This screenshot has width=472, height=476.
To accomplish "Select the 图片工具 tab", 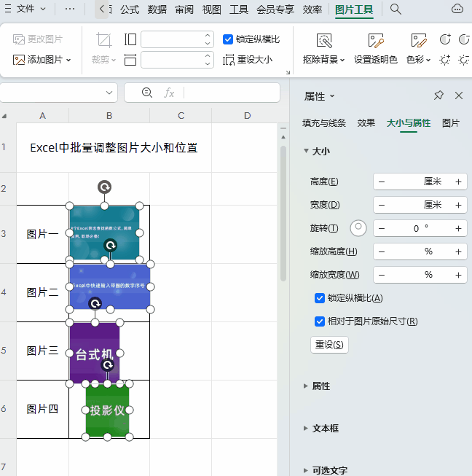I will click(x=354, y=9).
